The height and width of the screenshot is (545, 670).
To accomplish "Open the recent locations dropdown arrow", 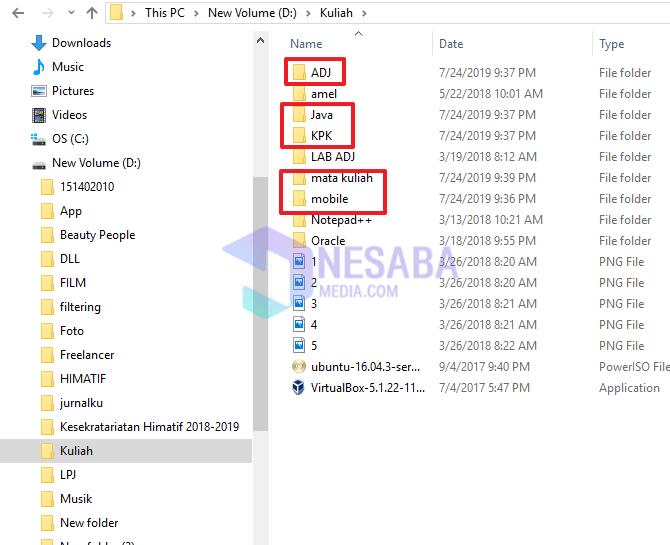I will coord(71,13).
